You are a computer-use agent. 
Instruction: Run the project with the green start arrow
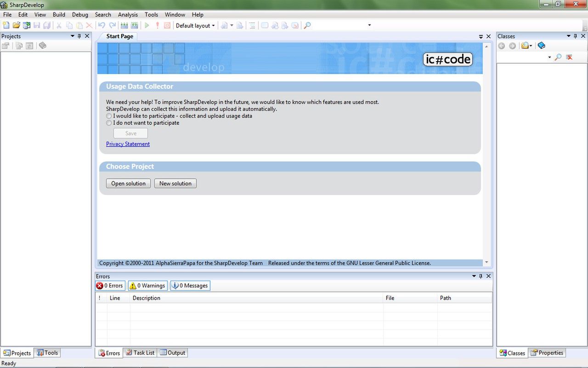(147, 25)
